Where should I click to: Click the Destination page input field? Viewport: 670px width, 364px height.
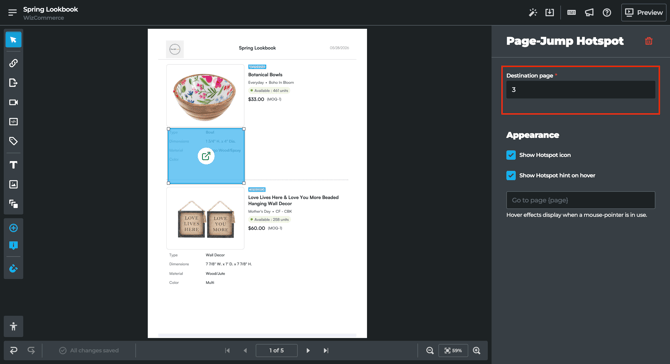581,90
